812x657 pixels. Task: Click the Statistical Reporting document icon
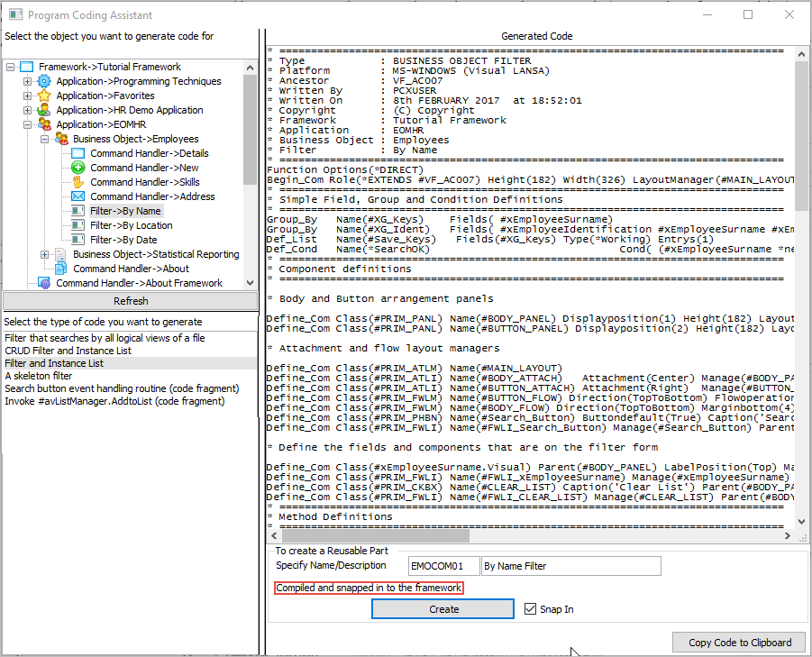pyautogui.click(x=61, y=254)
